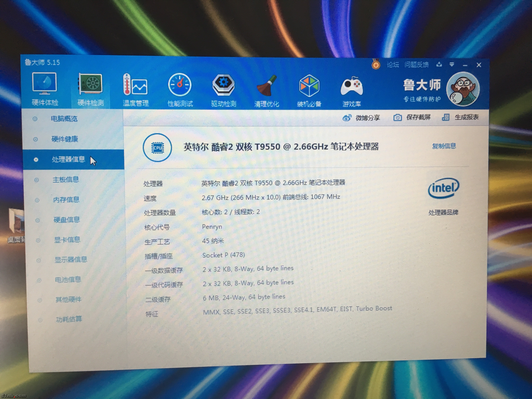Open 装机必备 cube icon
The image size is (532, 399).
click(x=309, y=91)
